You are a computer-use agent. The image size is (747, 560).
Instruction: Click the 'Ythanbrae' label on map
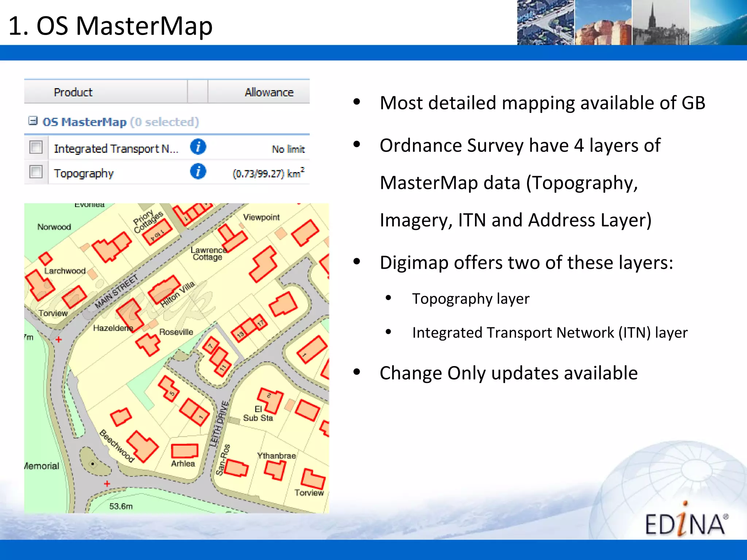tap(276, 456)
